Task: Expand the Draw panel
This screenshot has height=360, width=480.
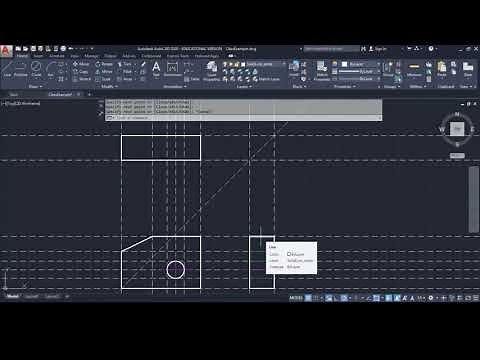Action: [36, 87]
